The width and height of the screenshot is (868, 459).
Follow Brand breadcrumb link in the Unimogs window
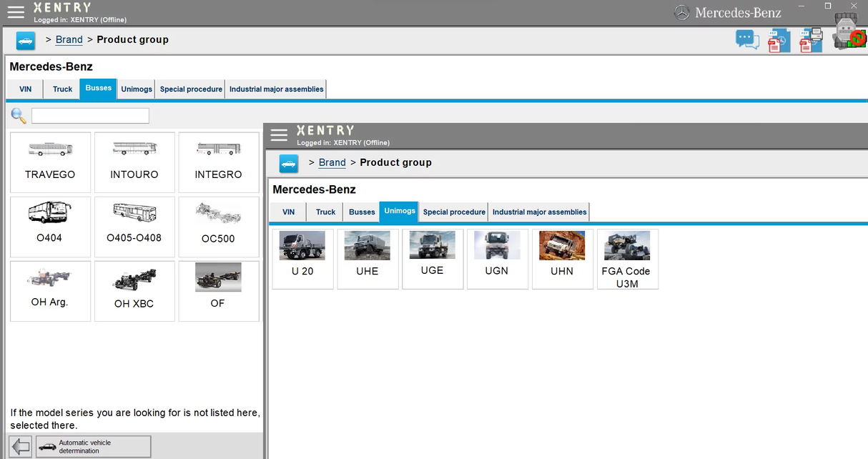[x=332, y=162]
